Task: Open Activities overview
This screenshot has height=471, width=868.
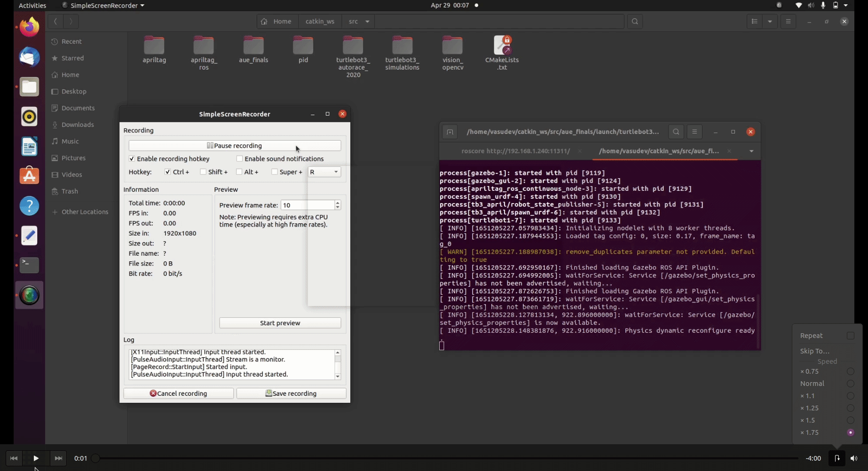Action: pos(32,6)
